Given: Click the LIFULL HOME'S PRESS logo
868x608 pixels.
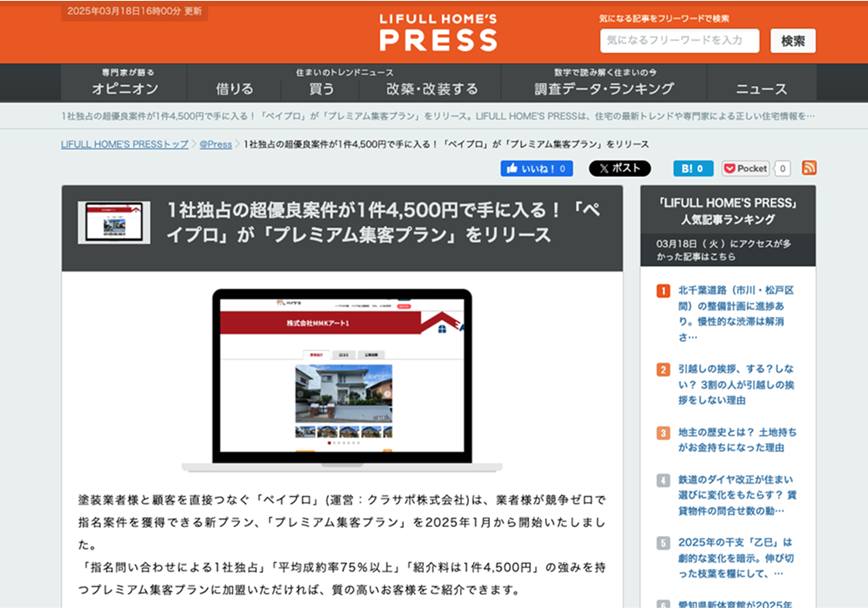Looking at the screenshot, I should point(438,32).
